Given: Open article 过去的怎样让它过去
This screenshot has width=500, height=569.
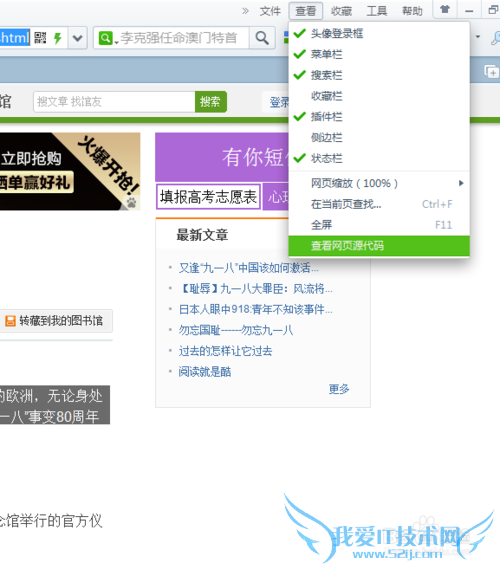Looking at the screenshot, I should 225,351.
